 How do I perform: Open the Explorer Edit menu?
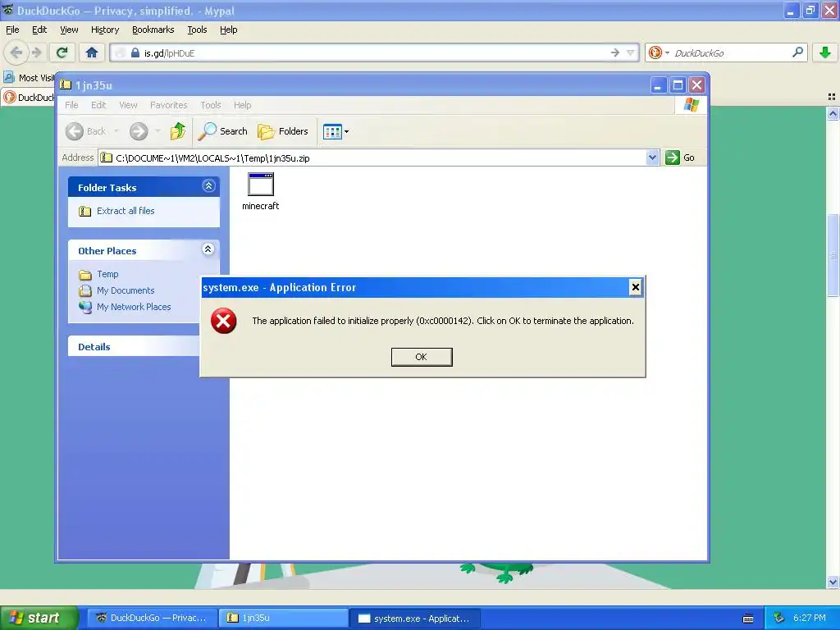98,105
